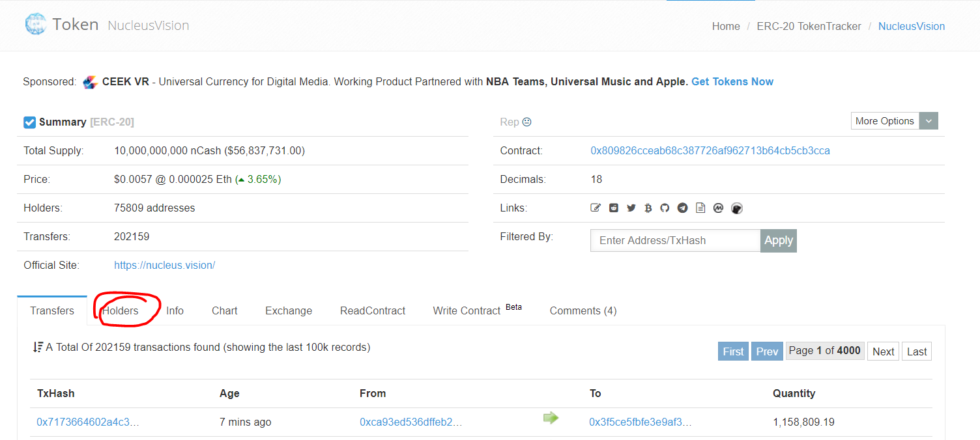This screenshot has height=440, width=980.
Task: Open the contract address 0x809826cc link
Action: (x=710, y=150)
